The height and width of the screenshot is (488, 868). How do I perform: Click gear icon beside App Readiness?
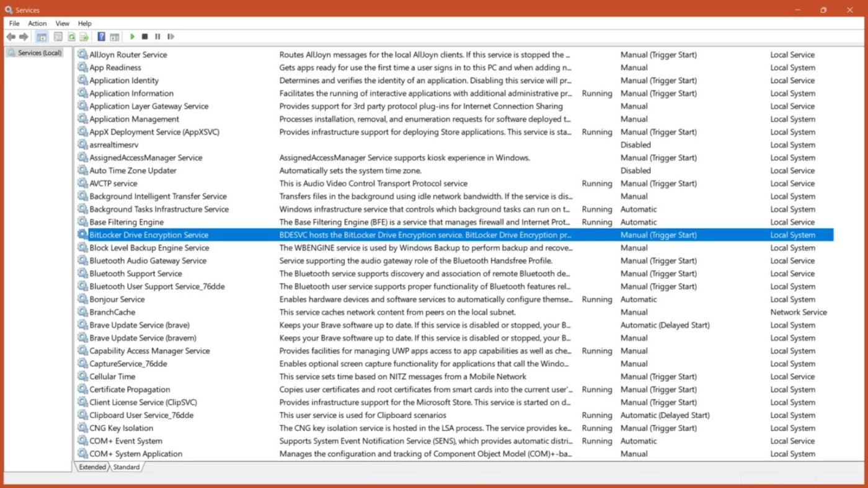[x=82, y=68]
